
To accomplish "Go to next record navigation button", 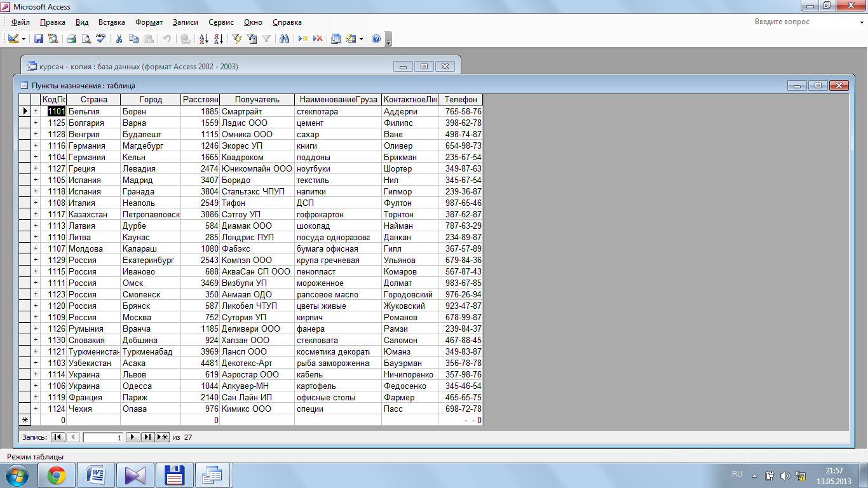I will [x=133, y=437].
